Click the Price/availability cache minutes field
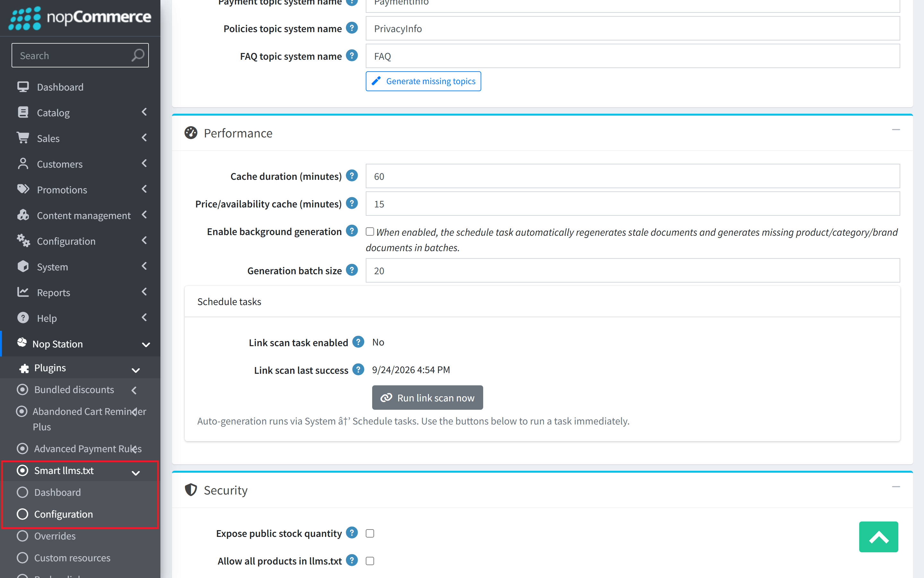Image resolution: width=924 pixels, height=578 pixels. pos(633,204)
